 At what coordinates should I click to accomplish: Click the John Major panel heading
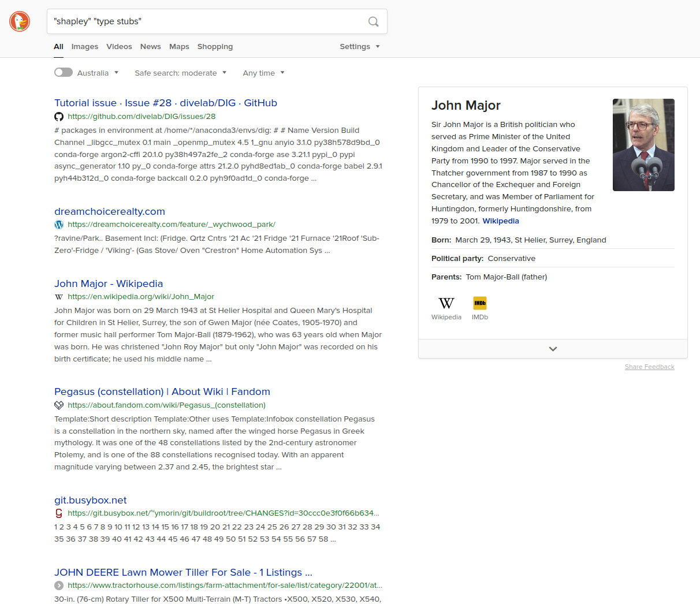click(466, 105)
